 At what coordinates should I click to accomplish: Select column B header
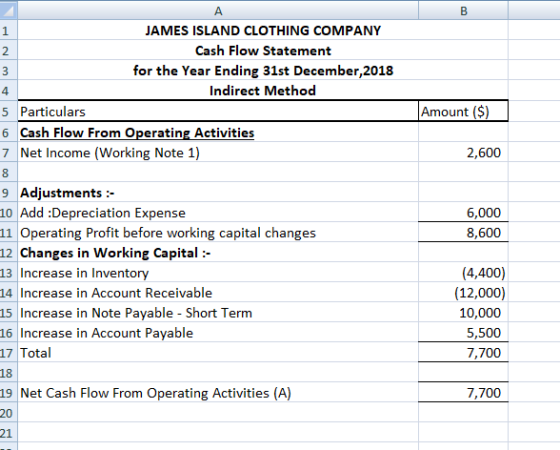coord(463,11)
